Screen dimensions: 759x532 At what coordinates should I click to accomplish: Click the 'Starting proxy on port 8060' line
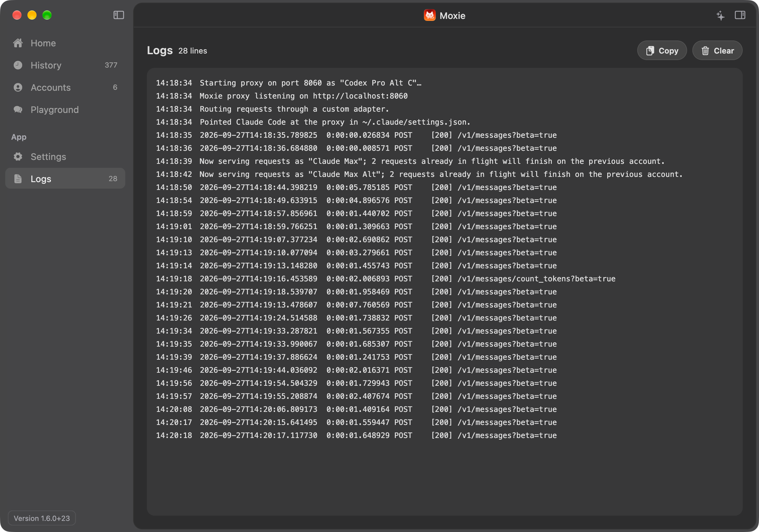(288, 83)
